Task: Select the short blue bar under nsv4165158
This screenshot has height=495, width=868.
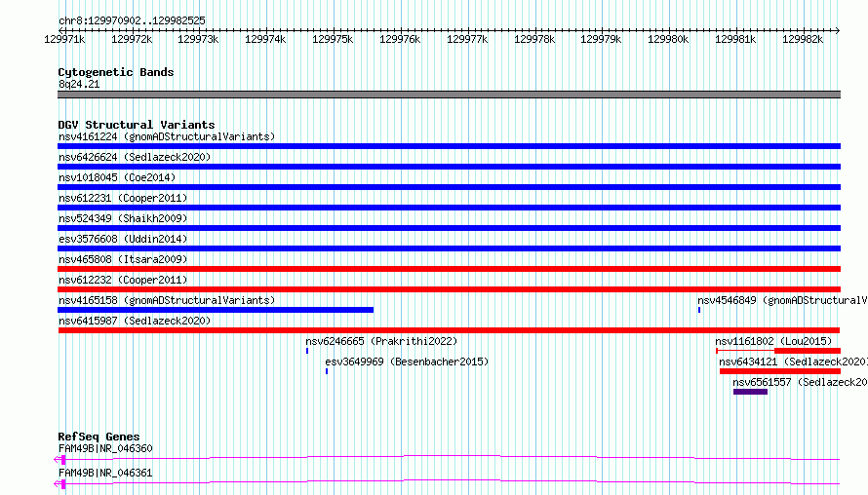Action: [216, 310]
